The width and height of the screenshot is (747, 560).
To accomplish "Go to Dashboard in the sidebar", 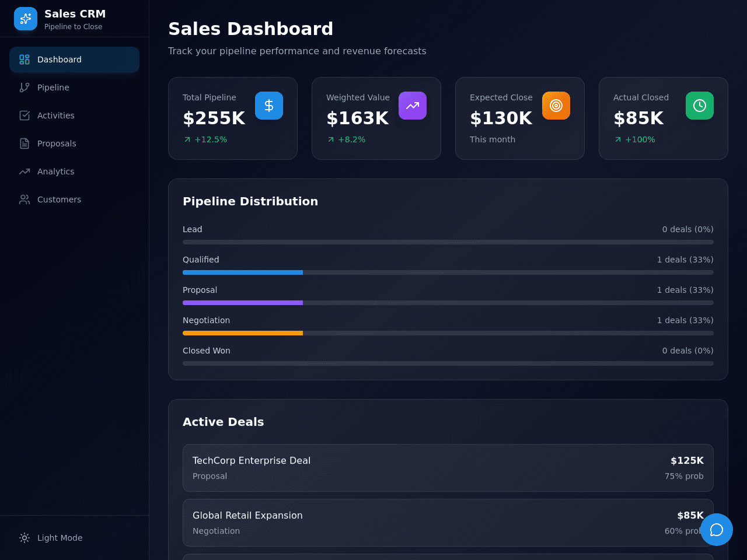I will click(74, 60).
